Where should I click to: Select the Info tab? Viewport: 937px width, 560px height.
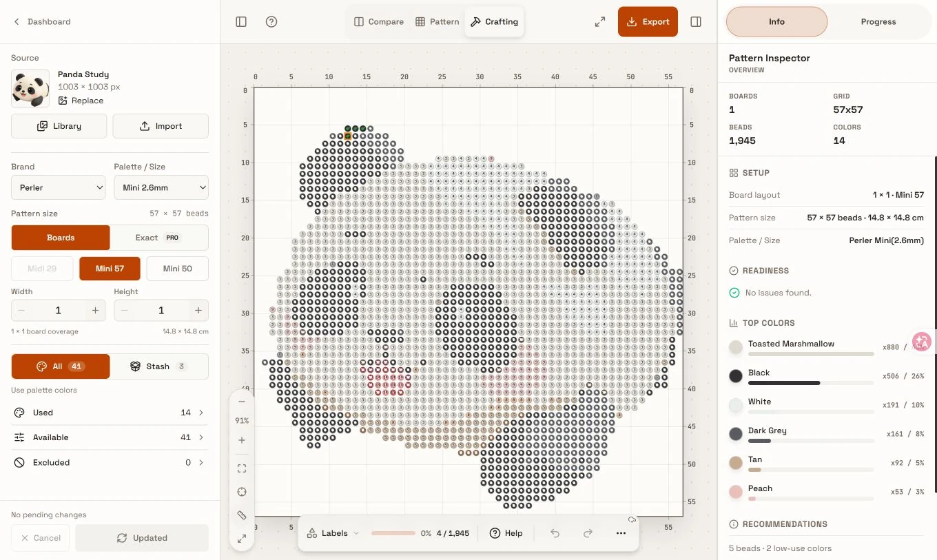tap(776, 22)
